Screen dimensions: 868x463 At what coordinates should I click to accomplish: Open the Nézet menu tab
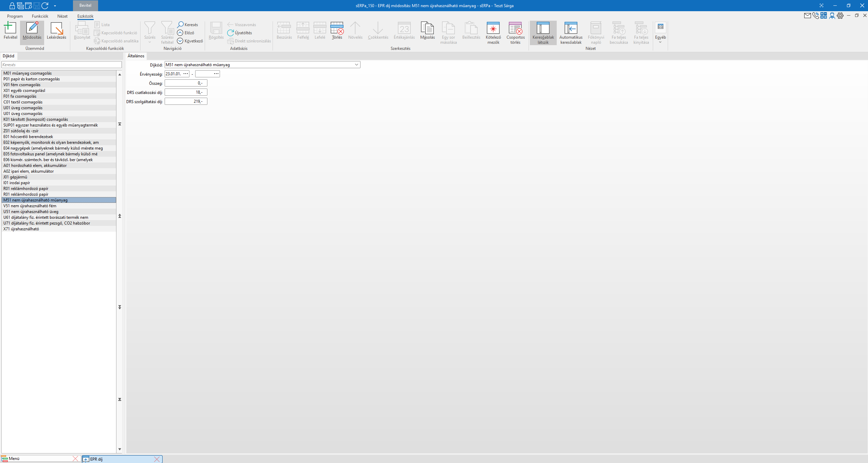coord(62,16)
